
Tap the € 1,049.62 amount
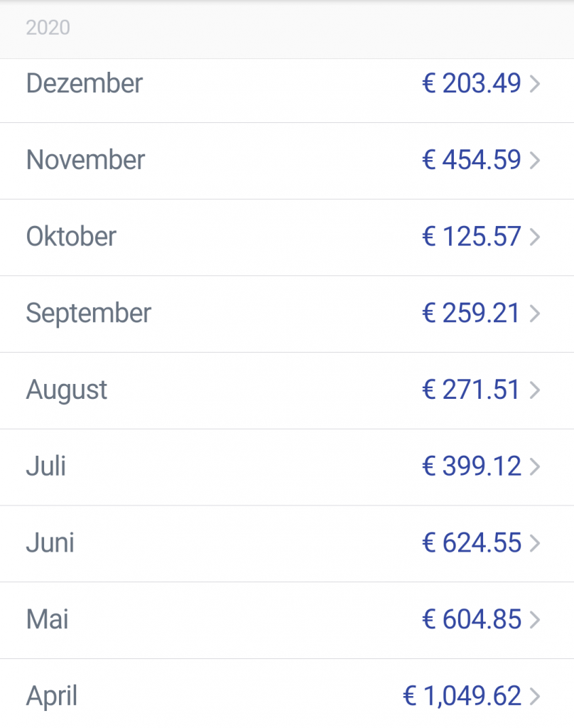pyautogui.click(x=462, y=696)
